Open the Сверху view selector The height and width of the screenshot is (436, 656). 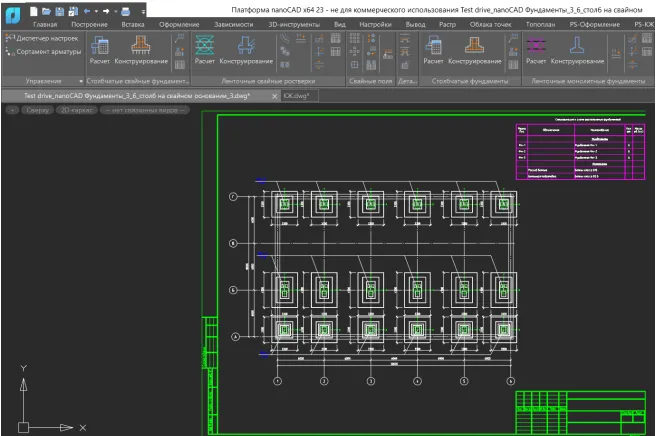(x=39, y=110)
